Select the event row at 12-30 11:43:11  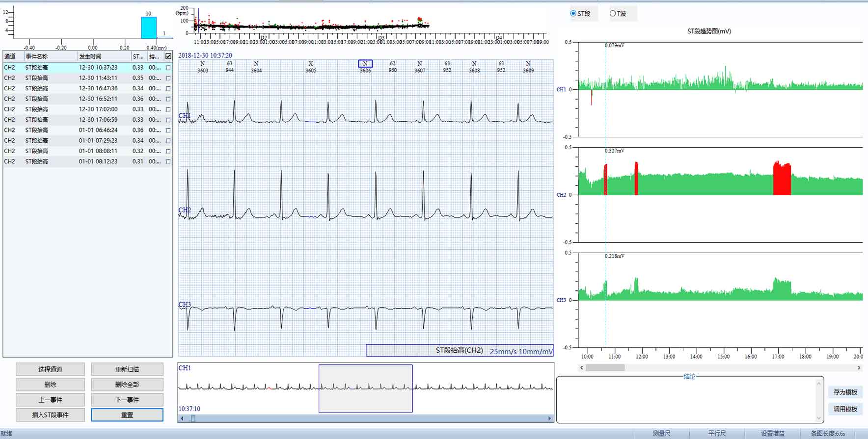tap(87, 78)
